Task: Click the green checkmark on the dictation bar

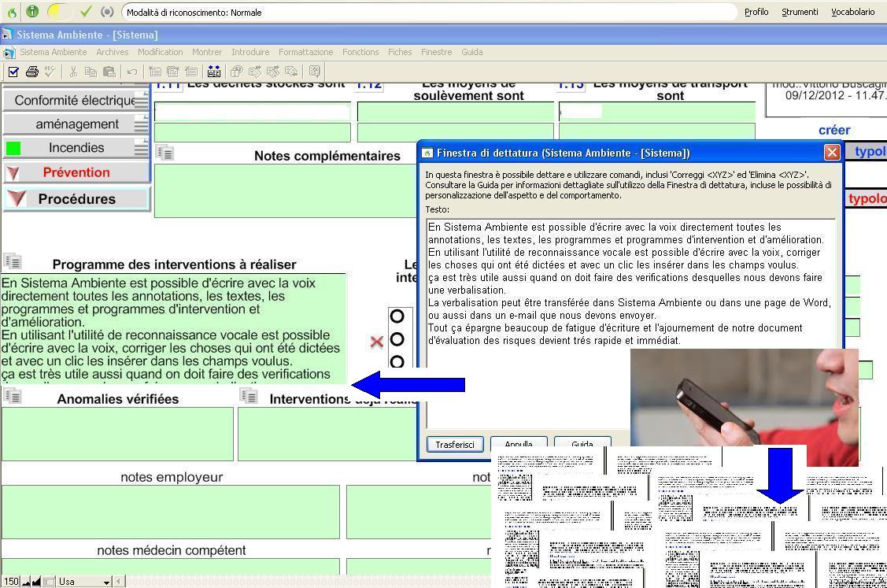Action: [86, 12]
